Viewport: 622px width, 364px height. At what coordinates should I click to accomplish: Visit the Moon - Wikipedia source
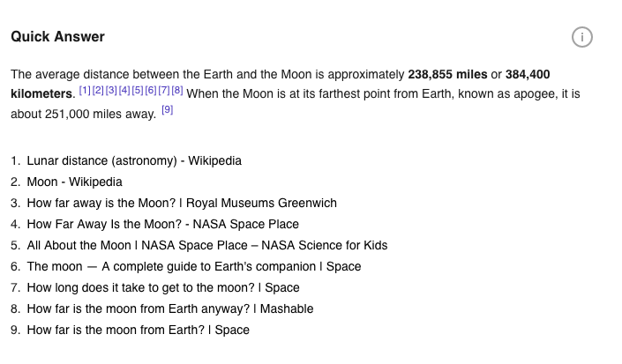click(74, 182)
